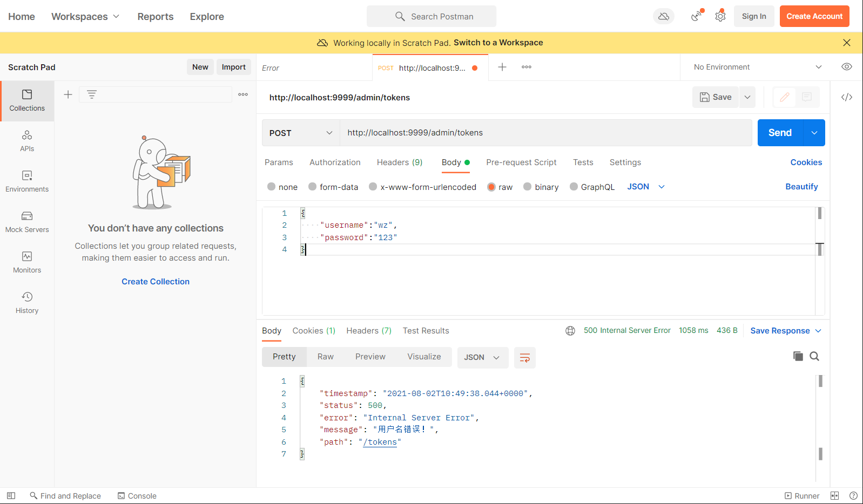Expand the Send button arrow options
This screenshot has height=504, width=863.
click(x=814, y=133)
